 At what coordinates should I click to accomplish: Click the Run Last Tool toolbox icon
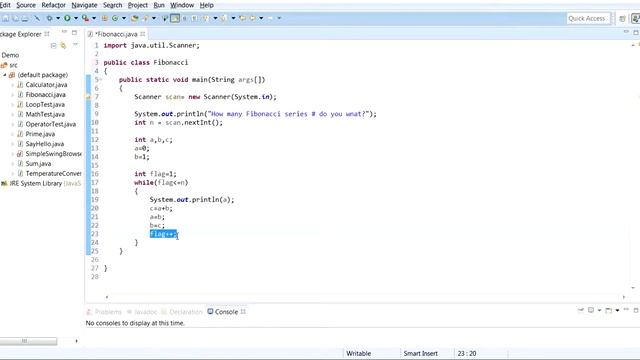coord(85,18)
